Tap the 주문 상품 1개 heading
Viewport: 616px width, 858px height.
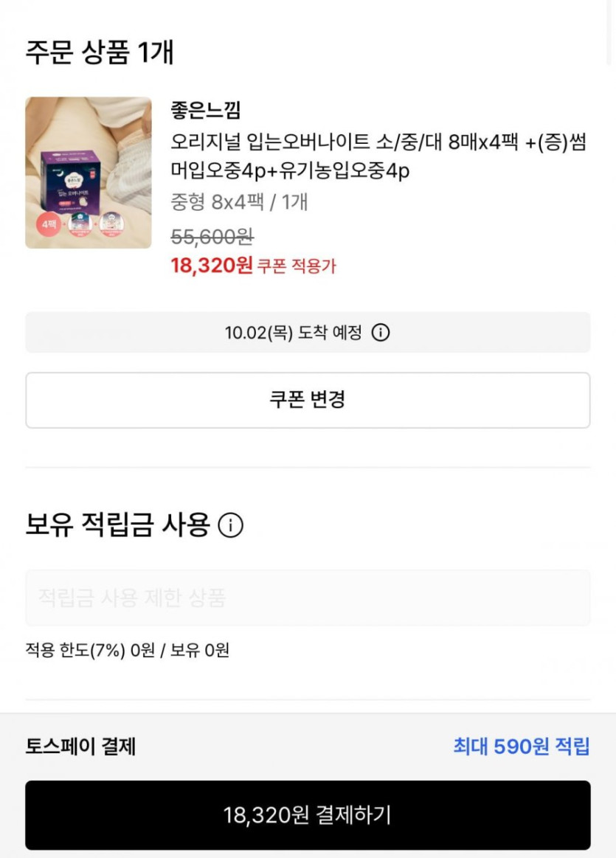100,53
